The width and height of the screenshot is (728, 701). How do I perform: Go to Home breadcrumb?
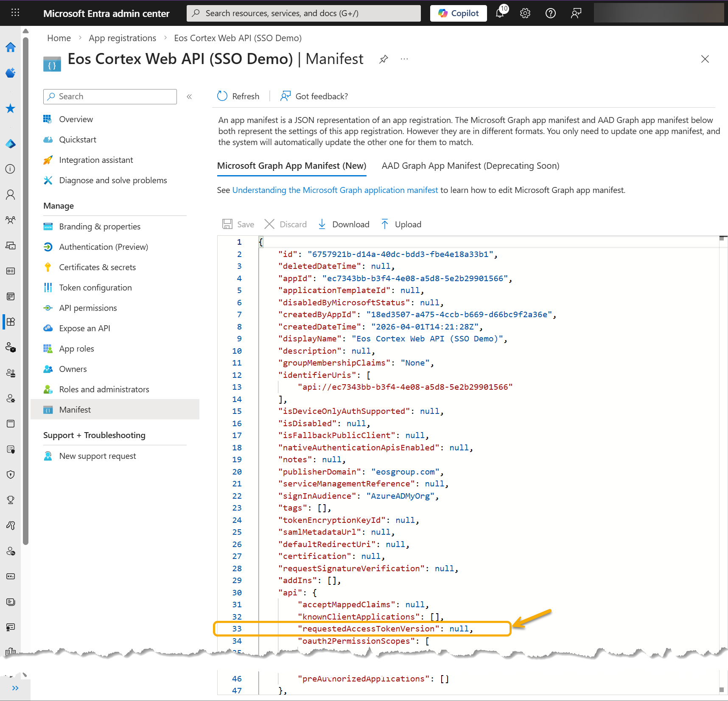pos(59,38)
